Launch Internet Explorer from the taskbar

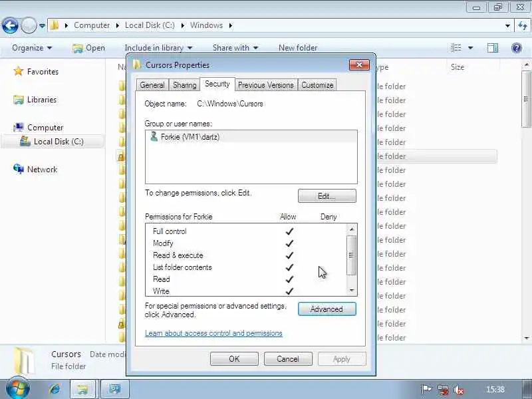pyautogui.click(x=55, y=389)
